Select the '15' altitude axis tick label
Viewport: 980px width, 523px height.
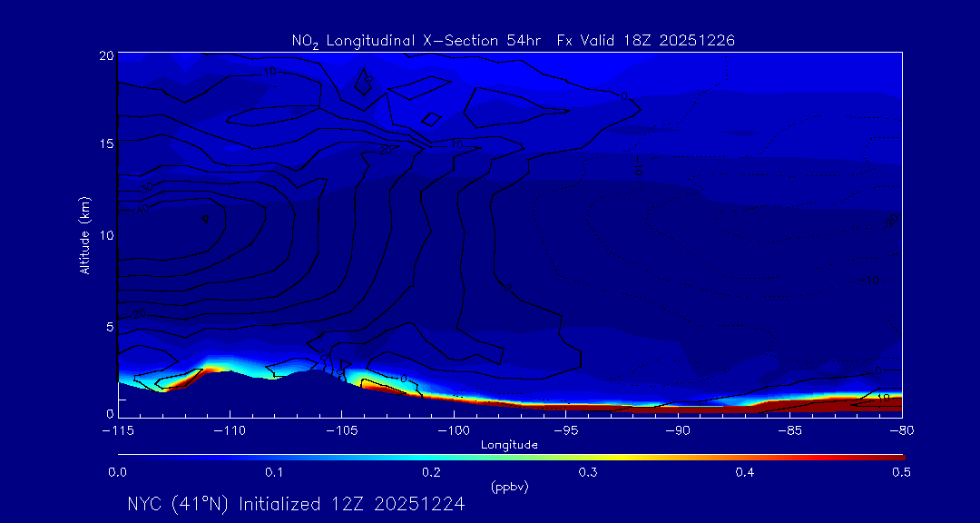106,143
